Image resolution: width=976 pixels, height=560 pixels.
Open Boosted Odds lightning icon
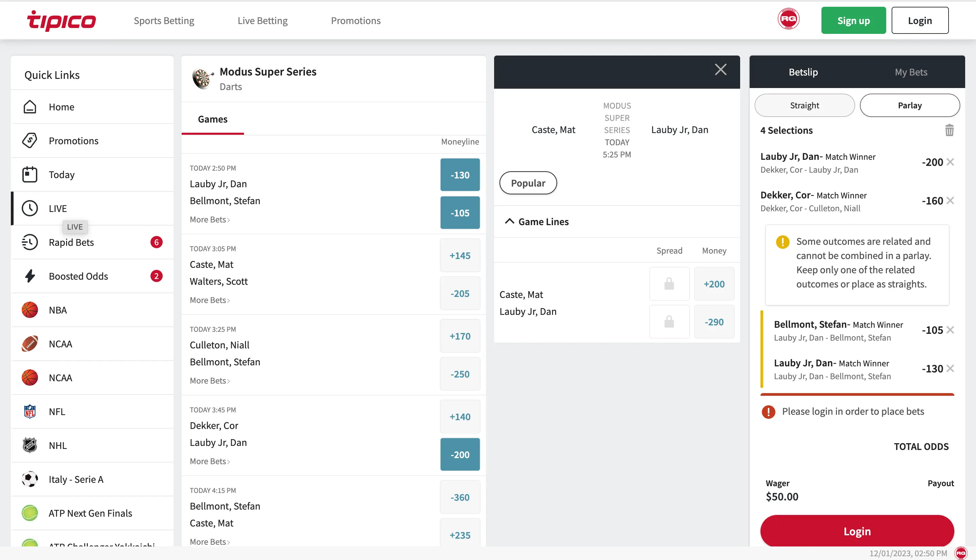29,276
